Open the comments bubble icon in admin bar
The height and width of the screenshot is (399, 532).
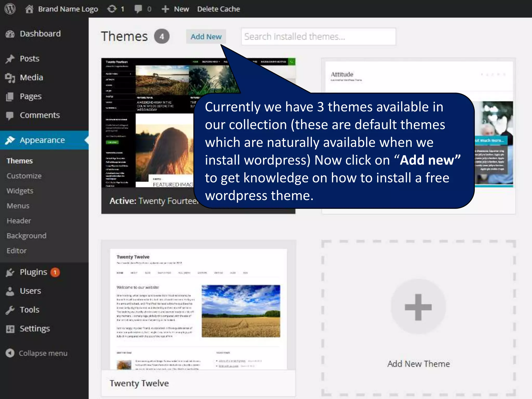point(138,9)
